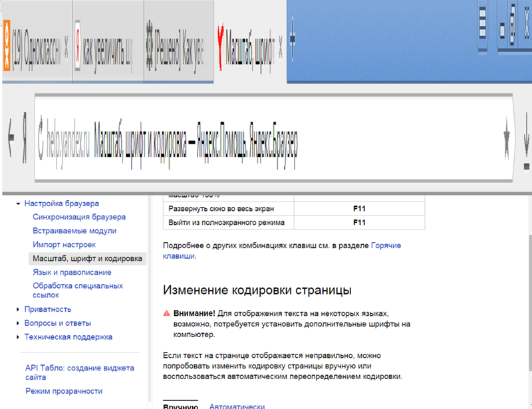The image size is (532, 409).
Task: Select Масштаб, шрифт и кодировка sidebar item
Action: pyautogui.click(x=88, y=259)
